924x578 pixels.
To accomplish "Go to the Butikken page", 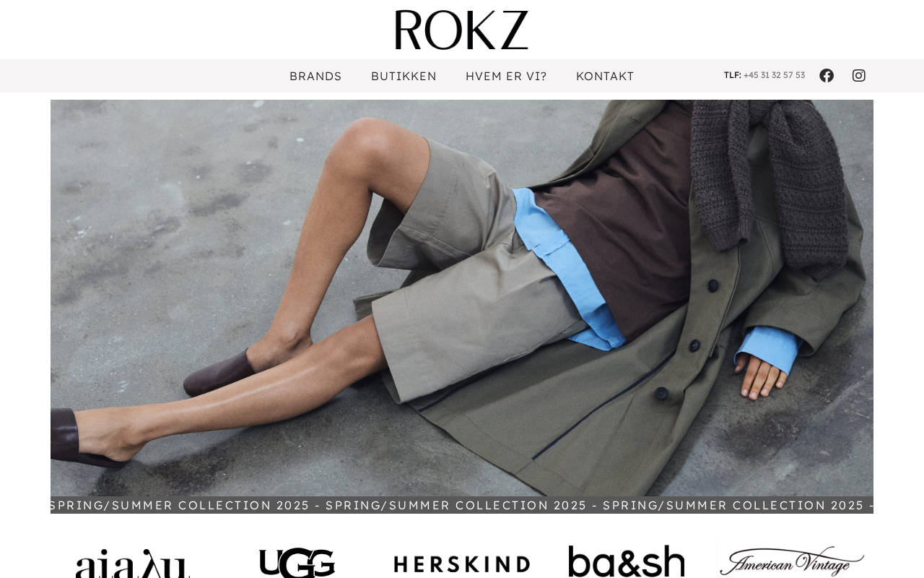I will 404,76.
